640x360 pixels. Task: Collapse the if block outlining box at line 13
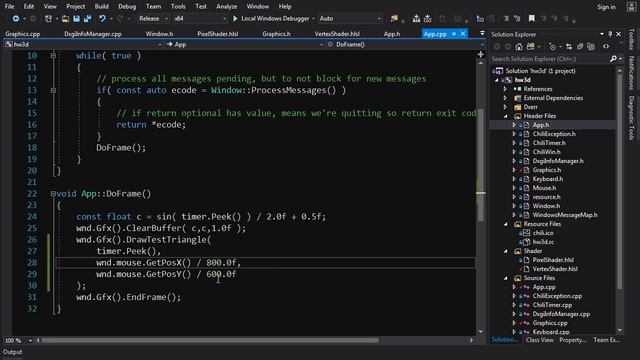53,90
